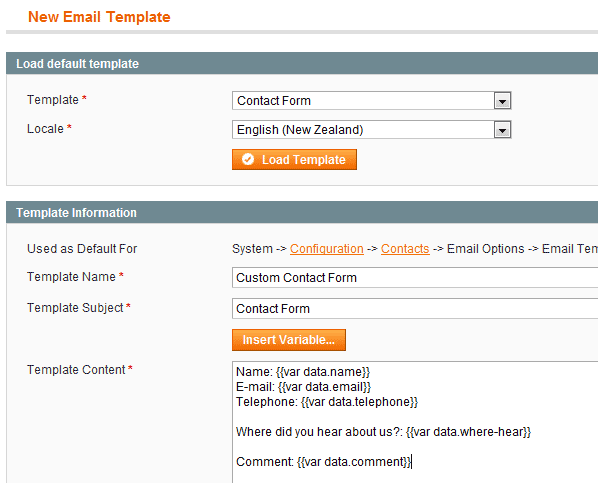598x483 pixels.
Task: Open the Locale dropdown arrow
Action: 502,130
